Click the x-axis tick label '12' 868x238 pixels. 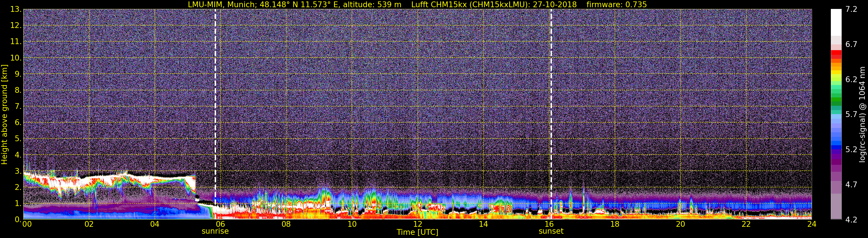(x=417, y=224)
